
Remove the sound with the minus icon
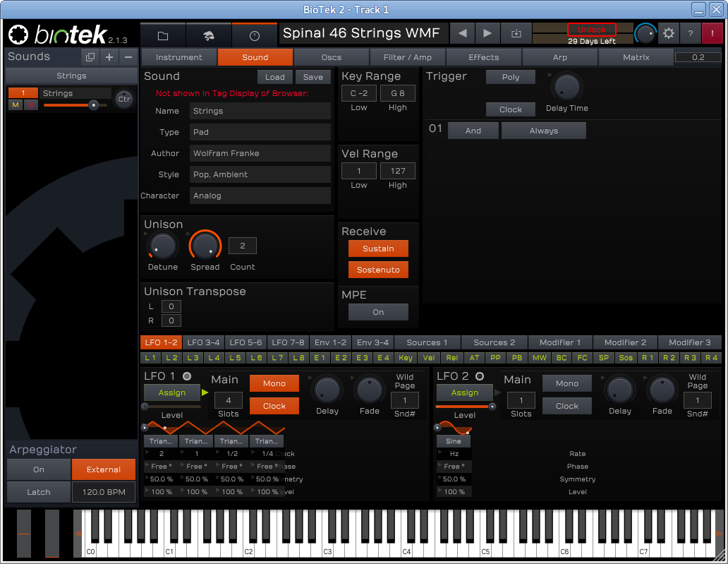click(128, 57)
